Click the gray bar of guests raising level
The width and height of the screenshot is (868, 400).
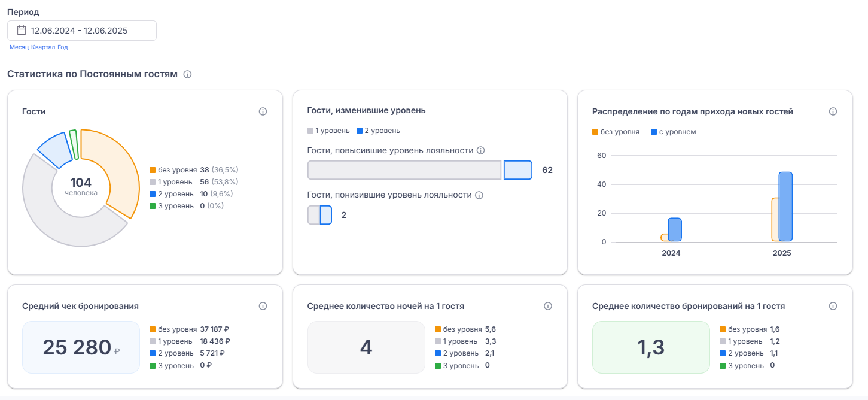404,170
